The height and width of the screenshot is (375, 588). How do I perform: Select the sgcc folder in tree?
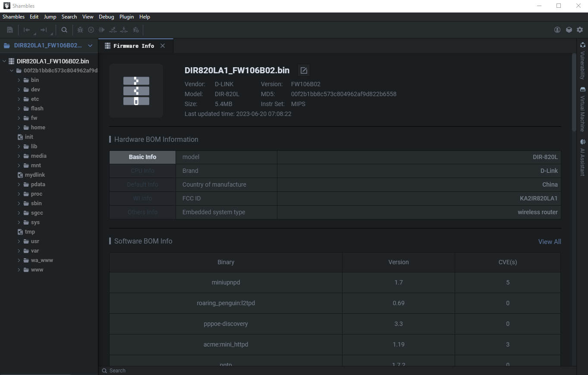point(37,212)
